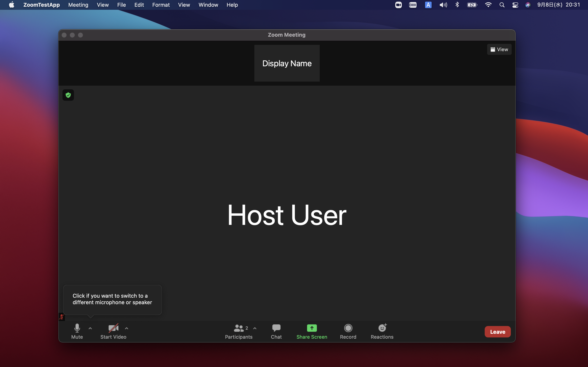588x367 pixels.
Task: Click the security shield icon
Action: coord(68,95)
